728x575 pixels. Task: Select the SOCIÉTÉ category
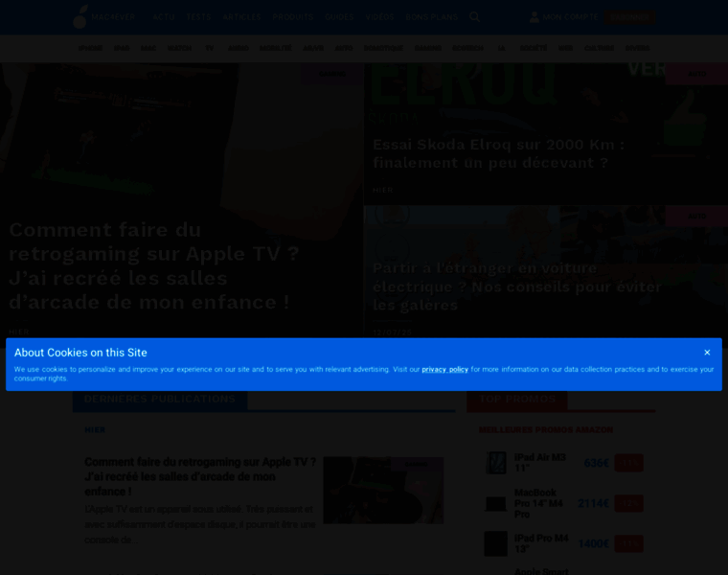(x=533, y=48)
